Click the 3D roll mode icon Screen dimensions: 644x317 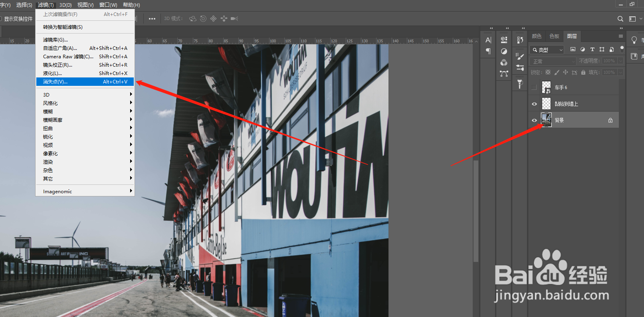tap(203, 19)
